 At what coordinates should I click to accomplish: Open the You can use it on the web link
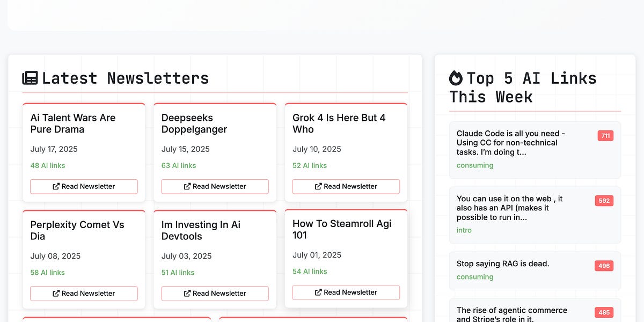click(x=510, y=208)
